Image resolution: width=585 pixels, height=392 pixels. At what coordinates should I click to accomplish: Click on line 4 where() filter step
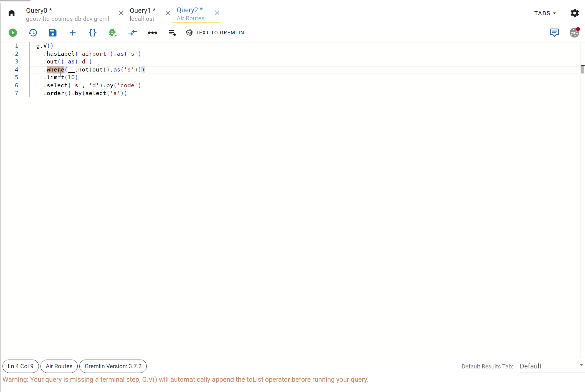point(55,70)
